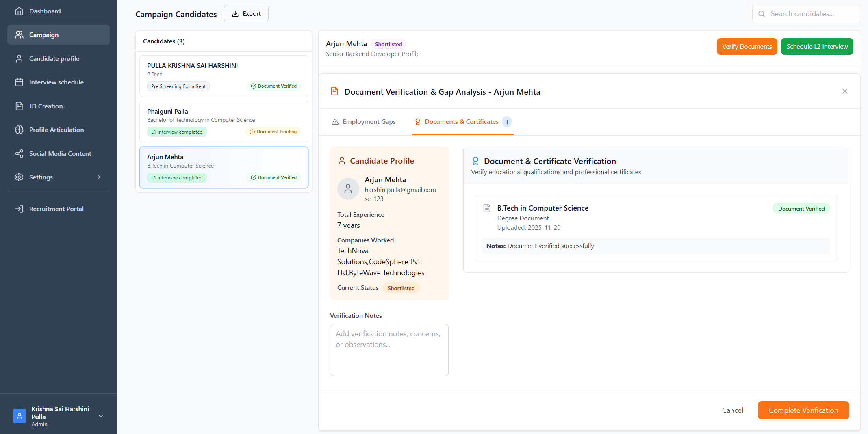Click the Campaign people icon
The height and width of the screenshot is (434, 868).
(x=19, y=35)
